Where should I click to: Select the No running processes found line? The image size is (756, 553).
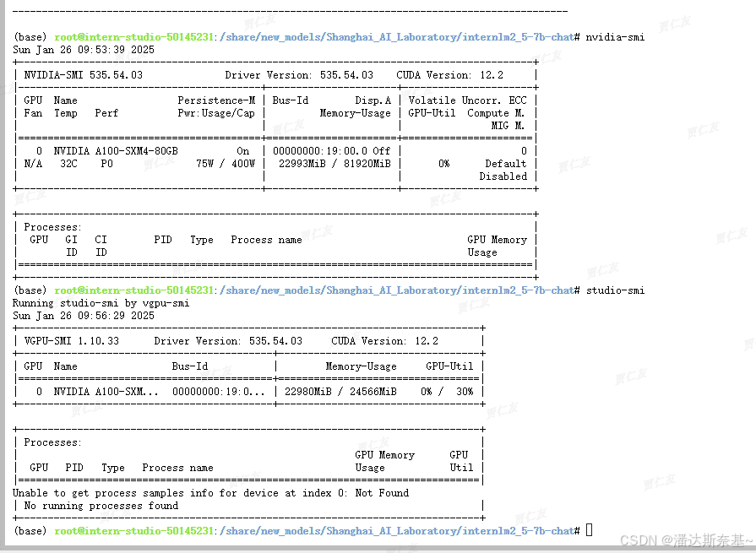tap(101, 506)
